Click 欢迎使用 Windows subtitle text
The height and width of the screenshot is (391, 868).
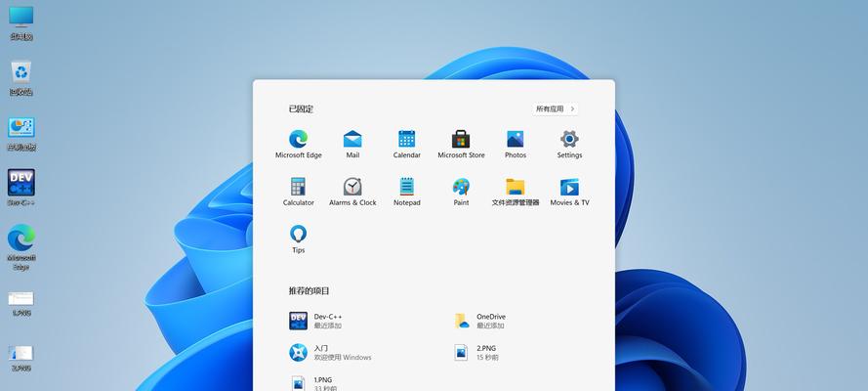pyautogui.click(x=343, y=358)
